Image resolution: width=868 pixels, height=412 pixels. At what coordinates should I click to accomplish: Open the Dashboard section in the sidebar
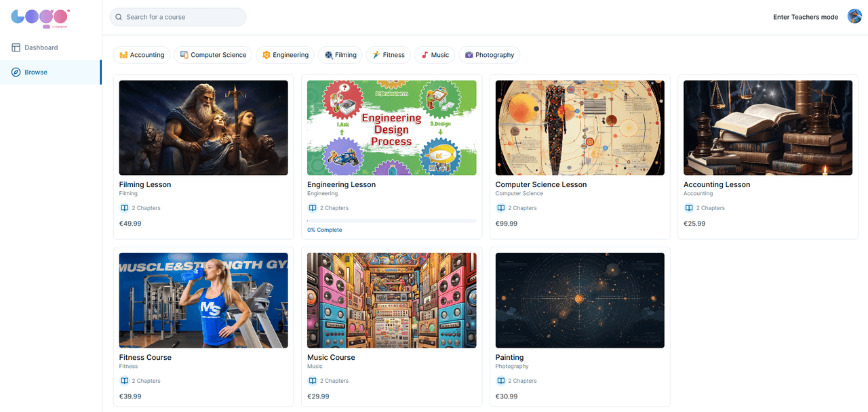(33, 47)
